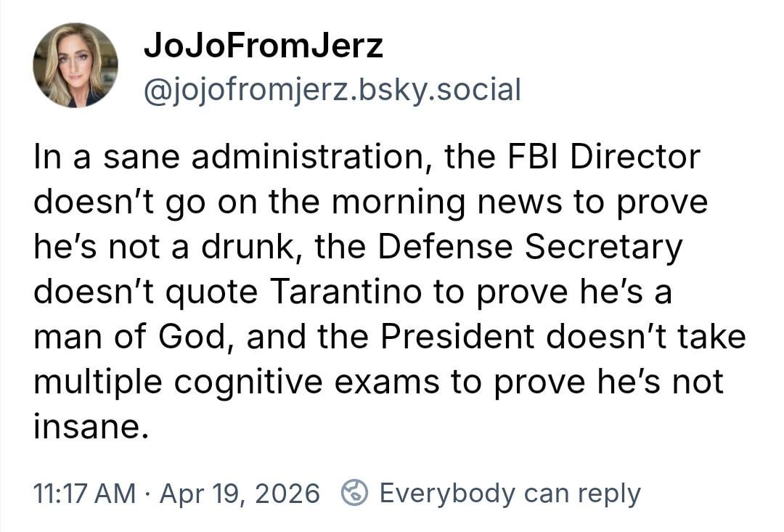Open the JoJoFromJerz display name link
The width and height of the screenshot is (784, 532).
[x=263, y=46]
